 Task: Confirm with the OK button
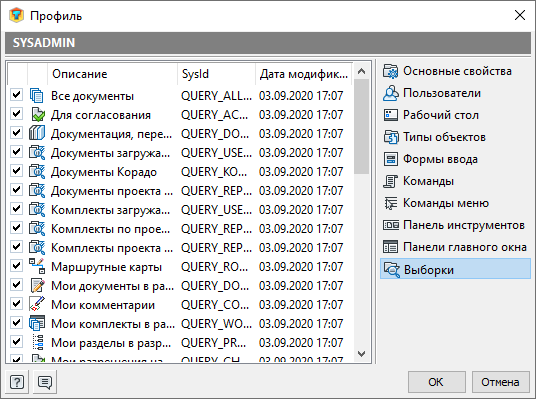(x=437, y=382)
